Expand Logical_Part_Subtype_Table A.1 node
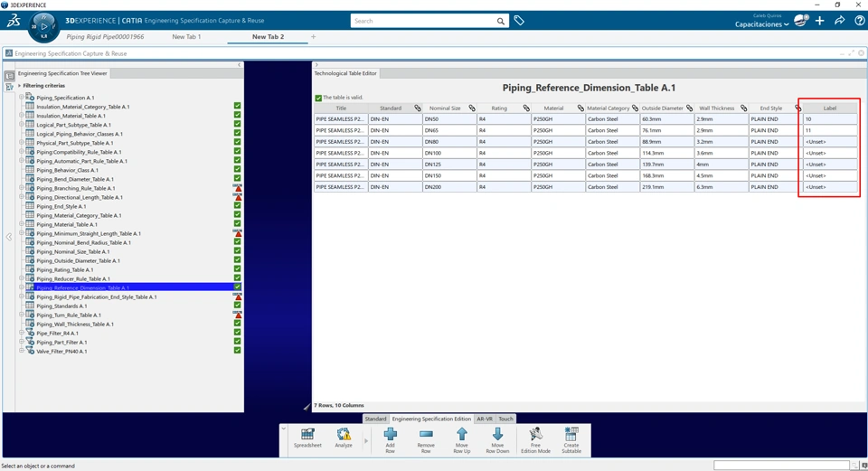The width and height of the screenshot is (868, 471). click(x=22, y=124)
